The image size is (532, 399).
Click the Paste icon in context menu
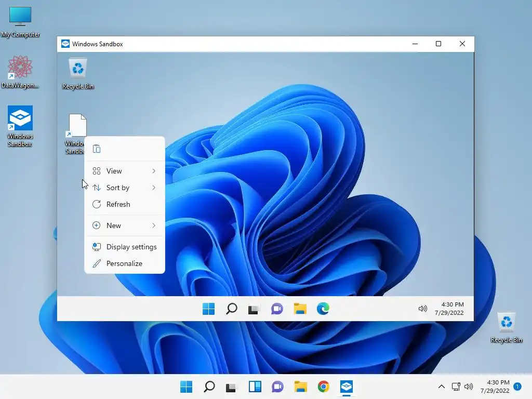tap(97, 149)
